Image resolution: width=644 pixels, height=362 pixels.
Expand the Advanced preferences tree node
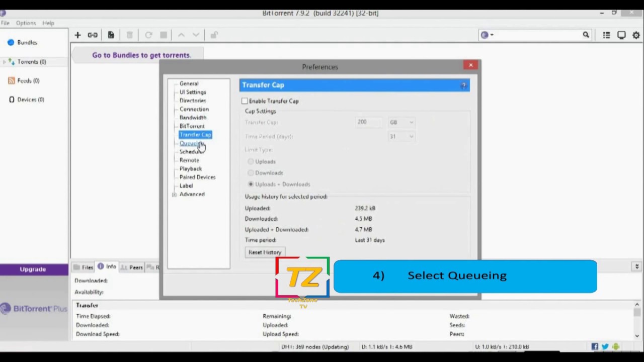coord(174,195)
